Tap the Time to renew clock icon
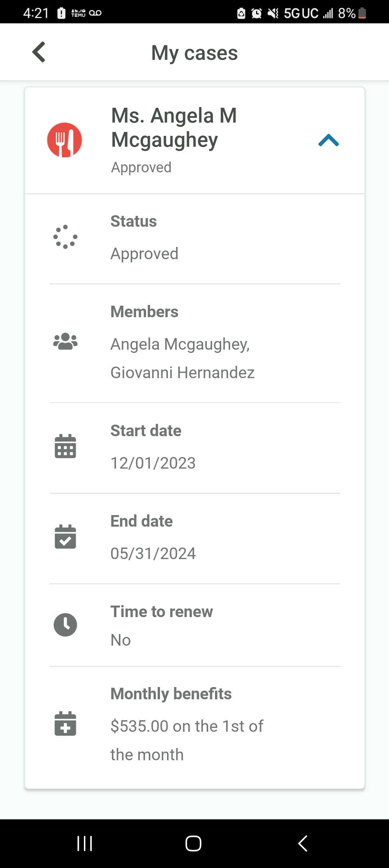This screenshot has width=389, height=868. (65, 625)
